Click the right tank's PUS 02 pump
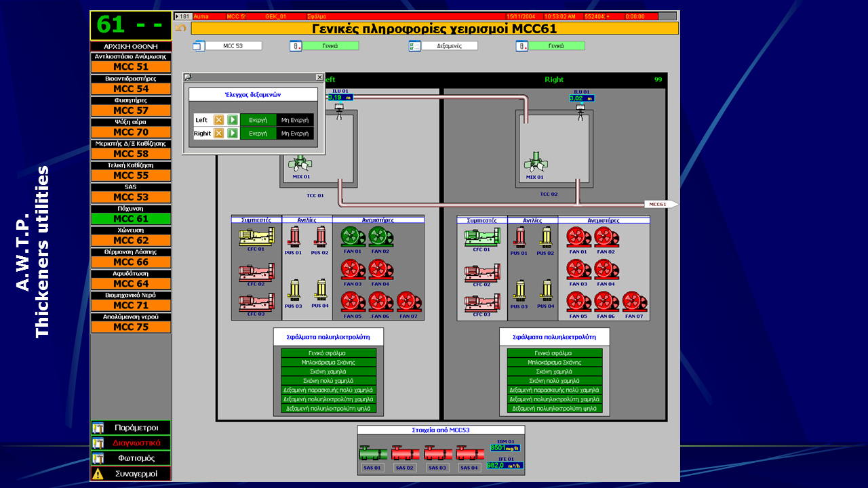Screen dimensions: 868x488 pos(546,237)
